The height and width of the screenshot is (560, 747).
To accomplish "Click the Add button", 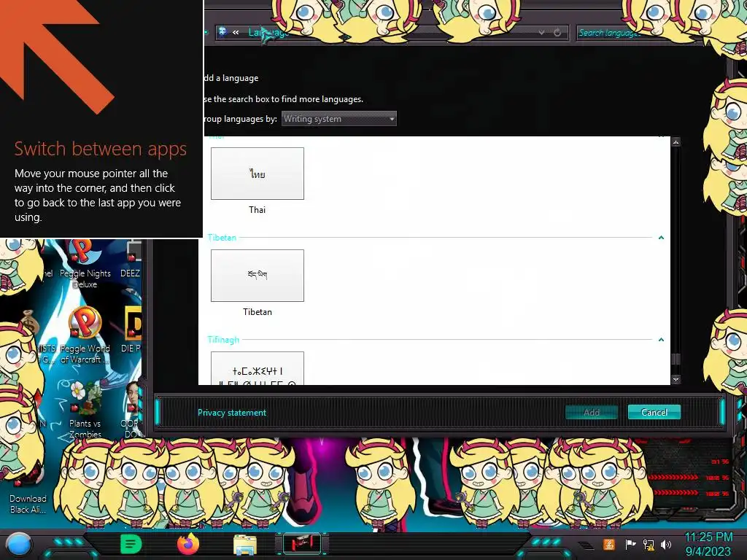I will click(x=591, y=413).
